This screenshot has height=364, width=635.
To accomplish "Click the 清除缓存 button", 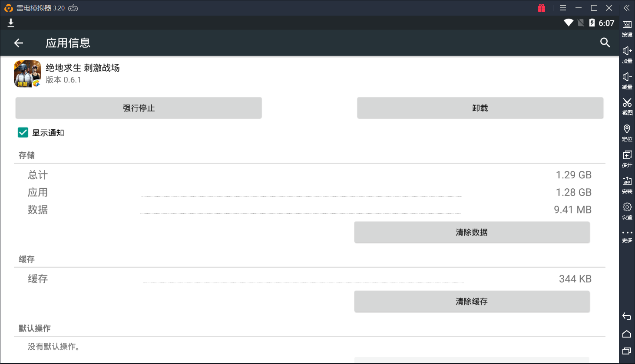I will pyautogui.click(x=472, y=302).
